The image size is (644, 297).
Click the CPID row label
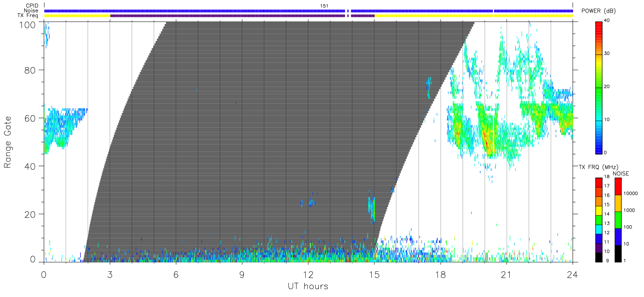[32, 6]
